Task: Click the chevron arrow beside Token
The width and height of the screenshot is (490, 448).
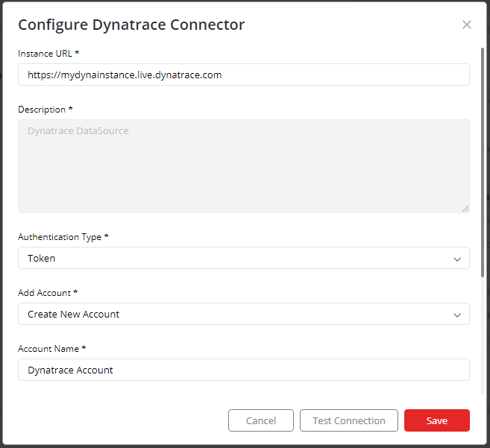Action: 457,259
